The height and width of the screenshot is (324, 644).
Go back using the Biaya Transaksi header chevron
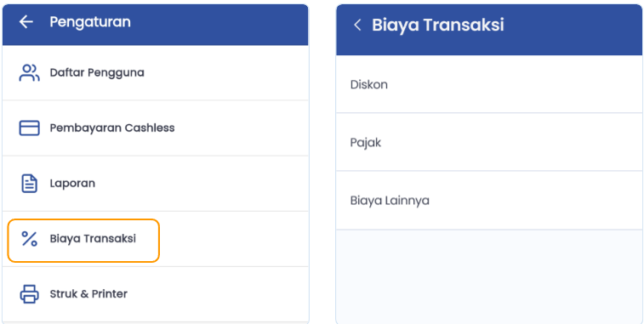point(357,25)
